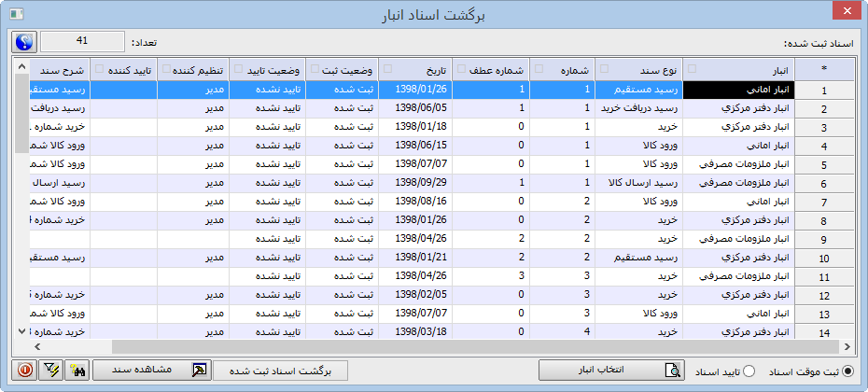Click the مشاهده سند button
This screenshot has height=392, width=868.
click(x=152, y=371)
